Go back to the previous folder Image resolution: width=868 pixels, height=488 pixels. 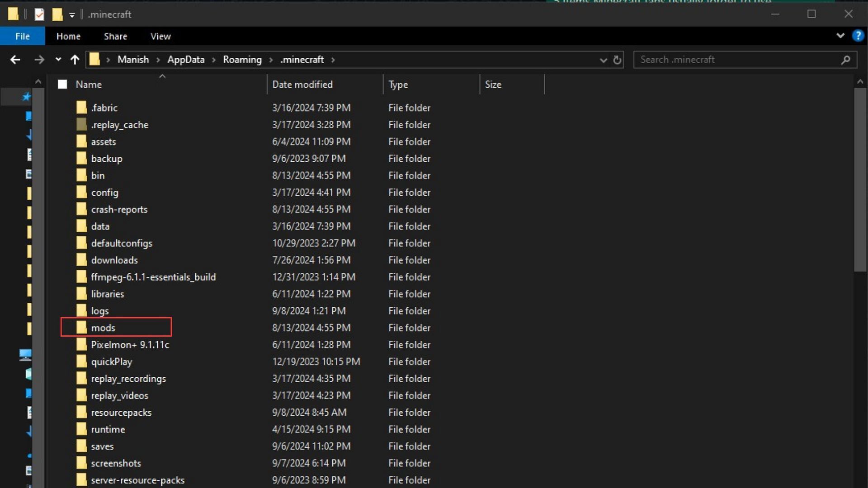pyautogui.click(x=15, y=60)
